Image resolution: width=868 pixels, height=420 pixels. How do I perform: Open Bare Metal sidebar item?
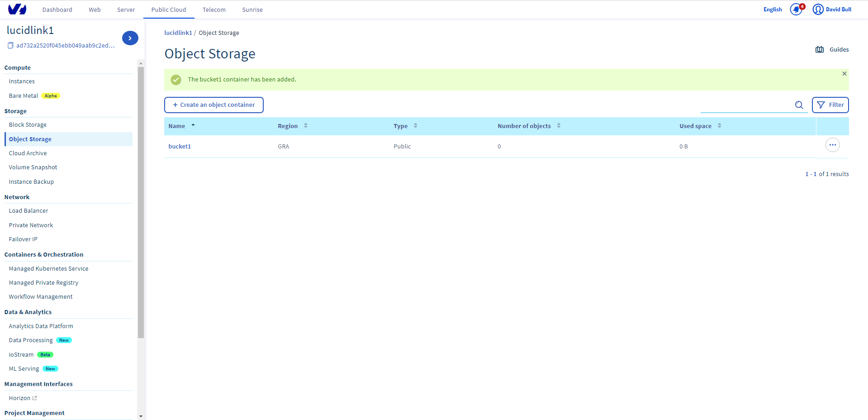point(24,96)
